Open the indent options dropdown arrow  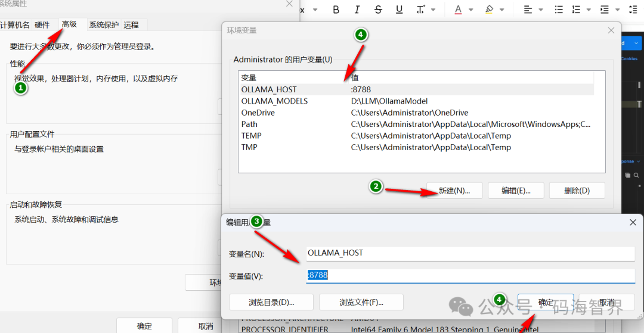(x=617, y=10)
